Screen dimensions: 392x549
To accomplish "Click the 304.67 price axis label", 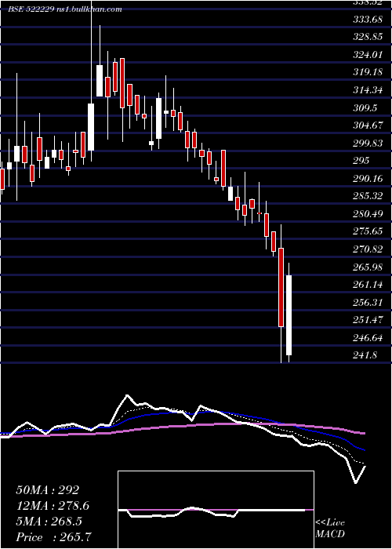I will (x=367, y=125).
